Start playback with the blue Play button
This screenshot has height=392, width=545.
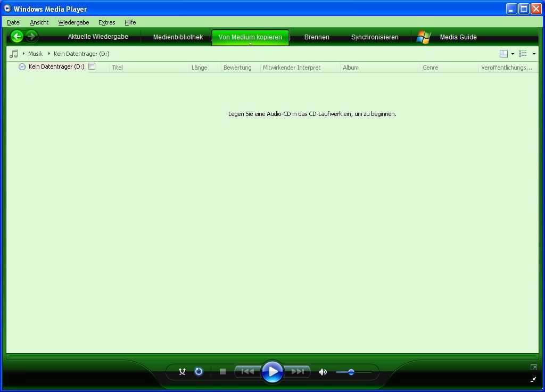(x=272, y=371)
